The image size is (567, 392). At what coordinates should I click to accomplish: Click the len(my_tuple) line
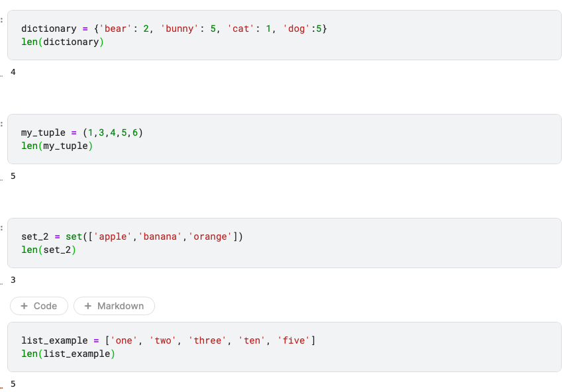(57, 146)
